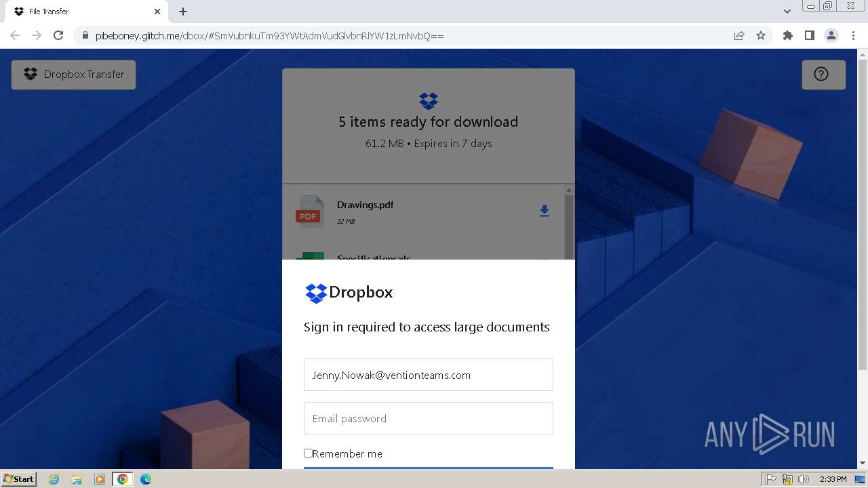The image size is (868, 488).
Task: Close the File Transfer tab
Action: click(157, 12)
